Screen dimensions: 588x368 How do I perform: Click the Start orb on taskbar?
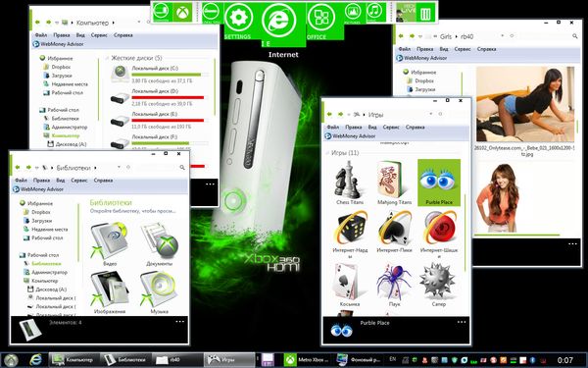(11, 360)
